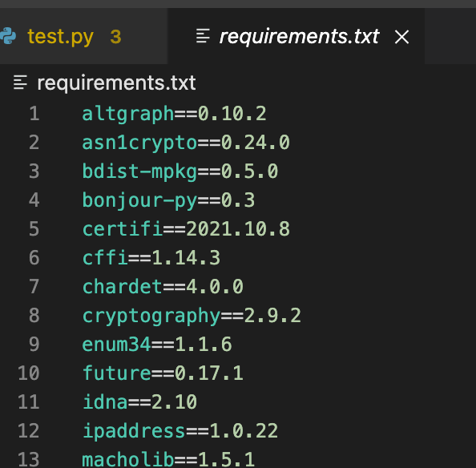The width and height of the screenshot is (476, 468).
Task: Click the bonjour-py==0.3 line
Action: [x=168, y=200]
